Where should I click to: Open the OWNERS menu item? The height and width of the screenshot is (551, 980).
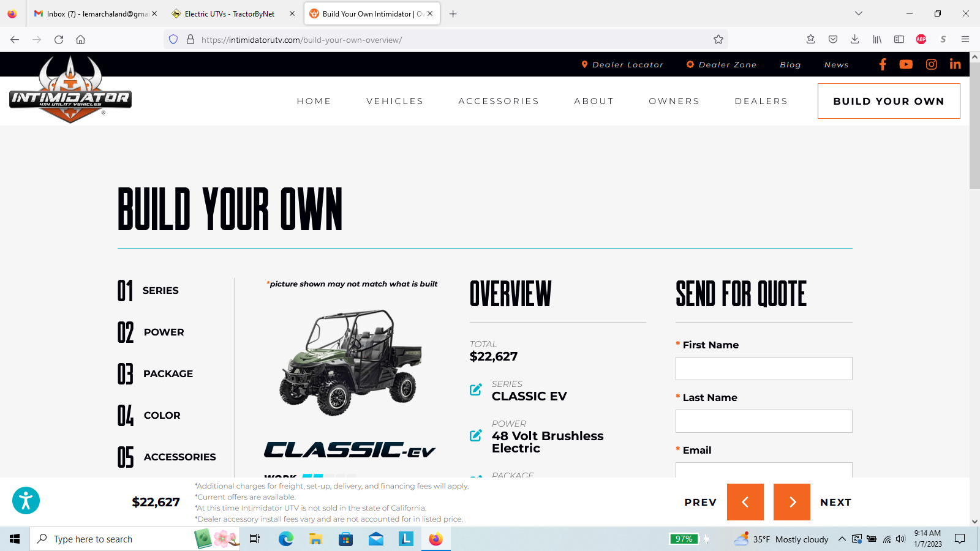tap(674, 101)
